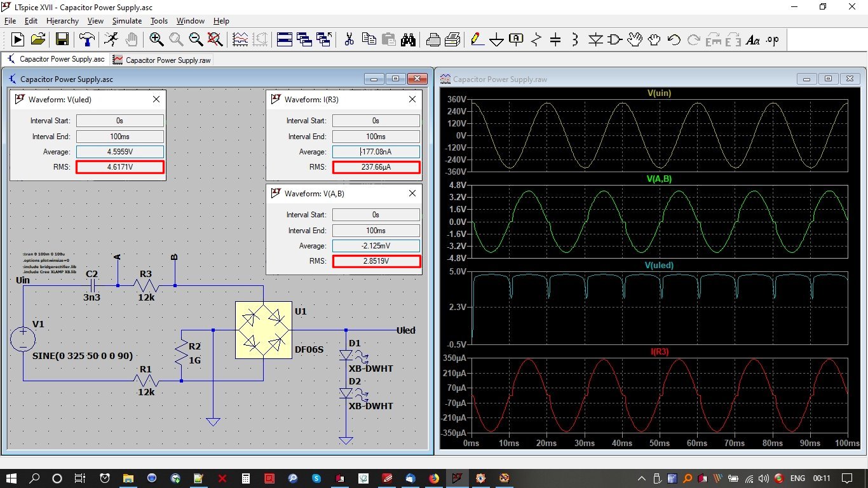The image size is (868, 488).
Task: Open the Control Panel hammer icon
Action: (86, 39)
